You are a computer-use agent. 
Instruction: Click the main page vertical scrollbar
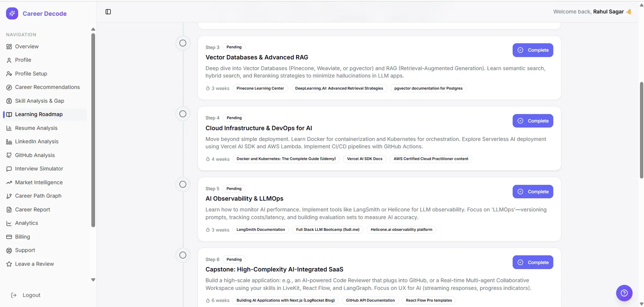click(641, 130)
